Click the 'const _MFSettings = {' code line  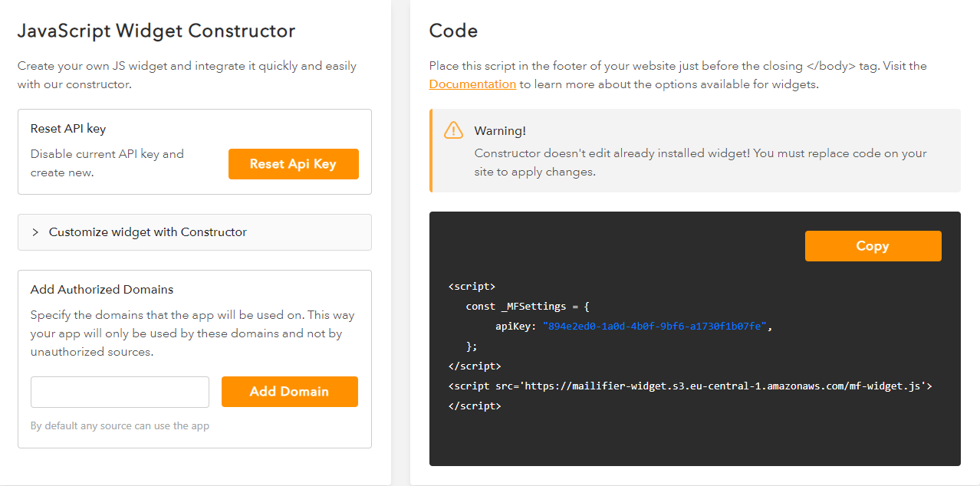(528, 307)
